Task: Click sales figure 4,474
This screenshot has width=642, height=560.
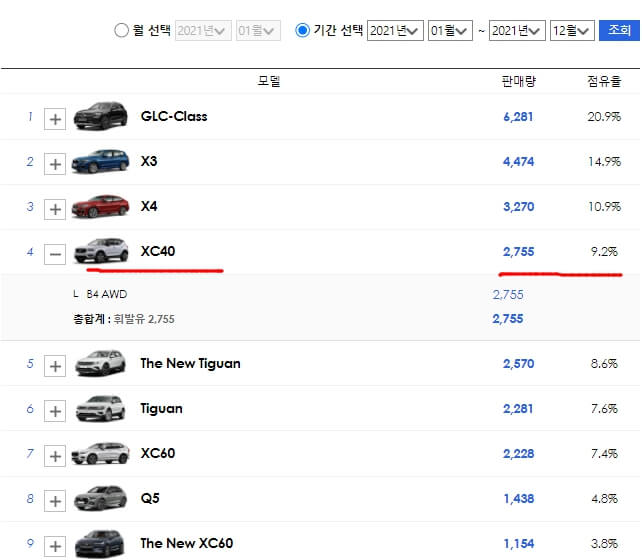Action: [518, 162]
